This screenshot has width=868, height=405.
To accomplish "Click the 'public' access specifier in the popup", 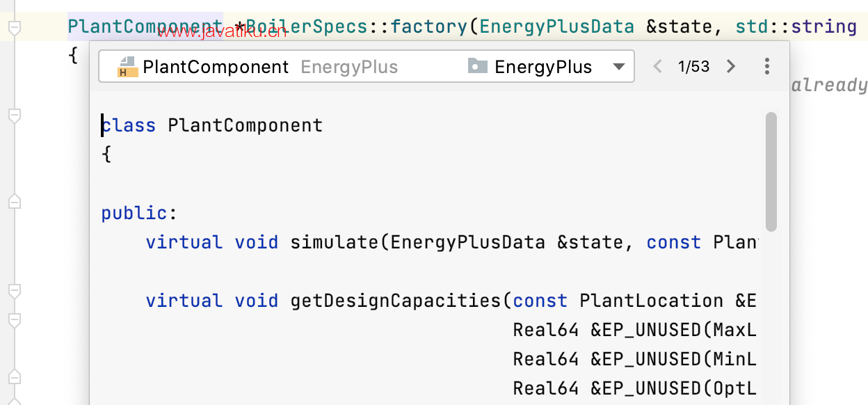I will [x=134, y=213].
